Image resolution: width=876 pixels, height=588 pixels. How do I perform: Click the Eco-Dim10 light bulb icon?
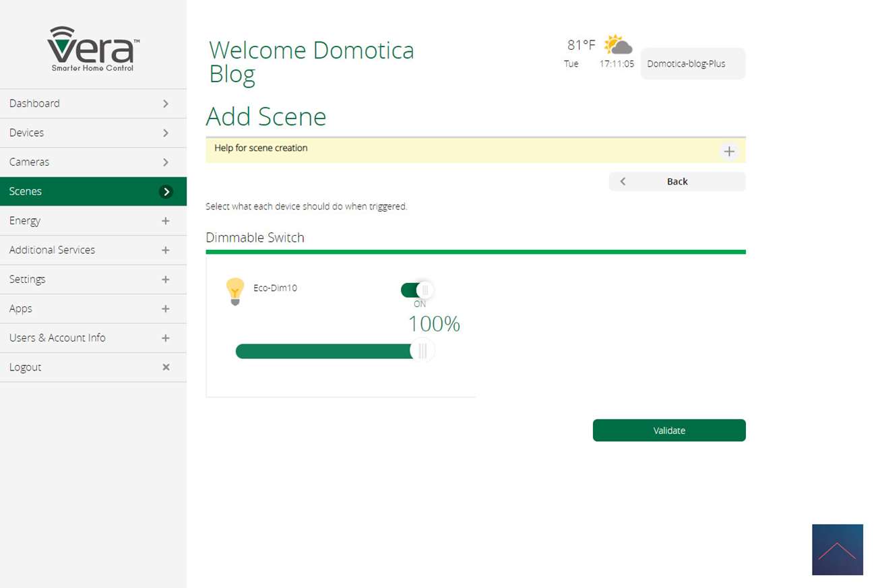click(x=234, y=291)
